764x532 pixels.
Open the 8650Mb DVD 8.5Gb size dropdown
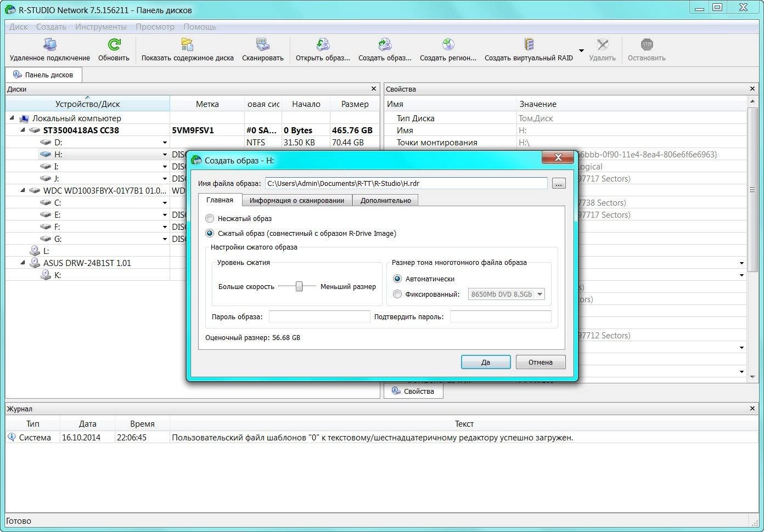[x=506, y=294]
